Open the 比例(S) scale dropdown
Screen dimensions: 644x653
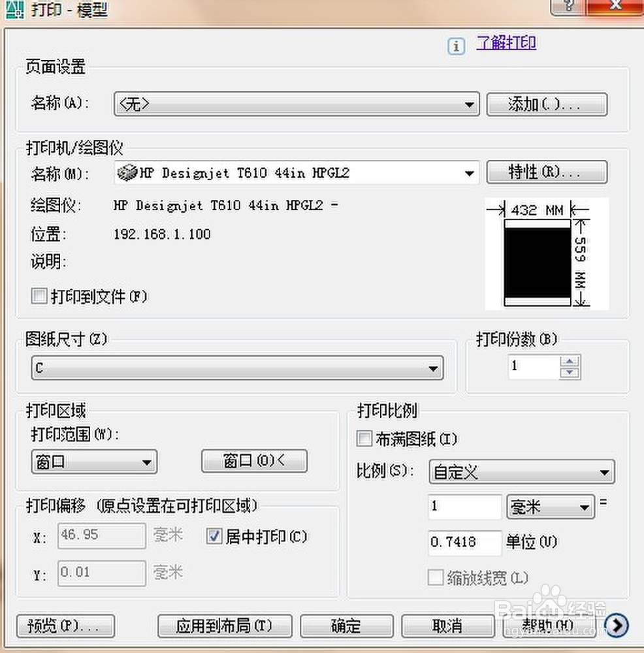[521, 472]
